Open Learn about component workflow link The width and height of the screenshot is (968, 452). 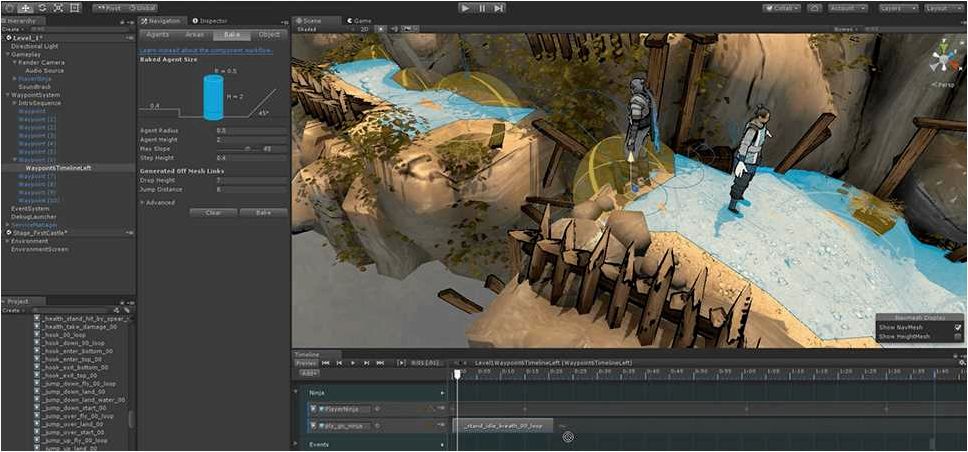[206, 50]
